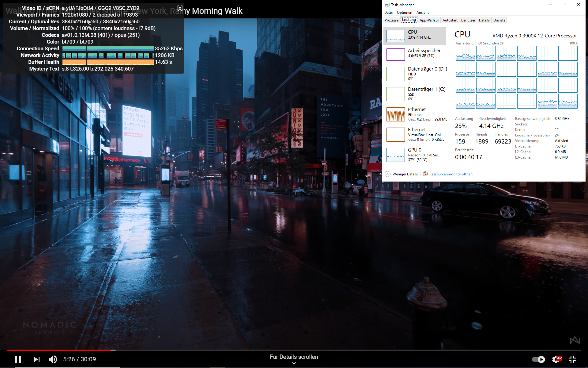Mute the video volume
The image size is (588, 368).
click(53, 359)
